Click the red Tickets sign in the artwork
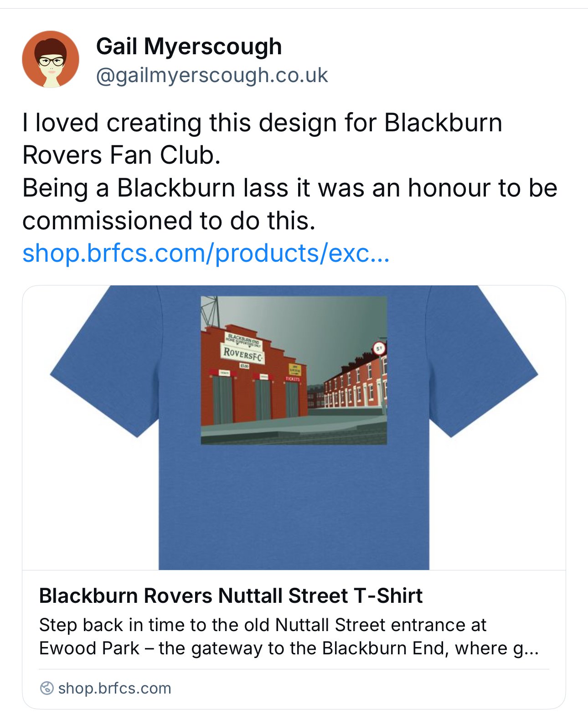Screen dimensions: 588x720 [x=293, y=378]
